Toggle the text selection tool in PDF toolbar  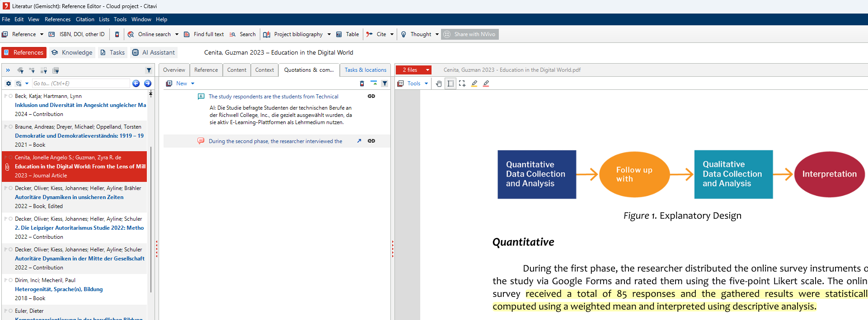coord(450,83)
